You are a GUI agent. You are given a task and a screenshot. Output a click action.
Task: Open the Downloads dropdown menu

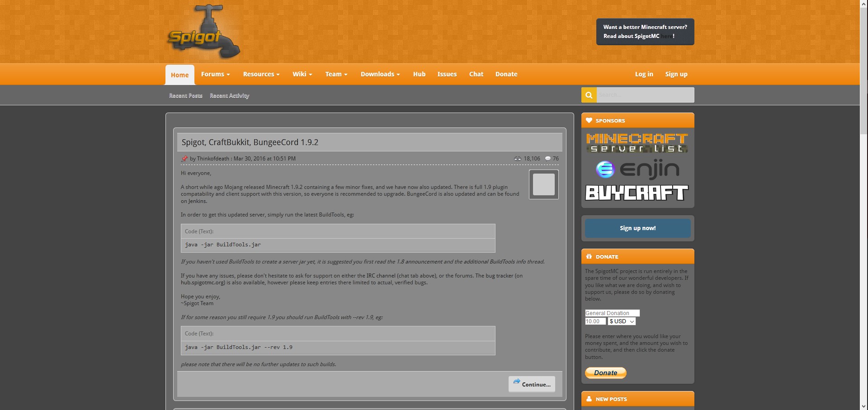pos(380,74)
